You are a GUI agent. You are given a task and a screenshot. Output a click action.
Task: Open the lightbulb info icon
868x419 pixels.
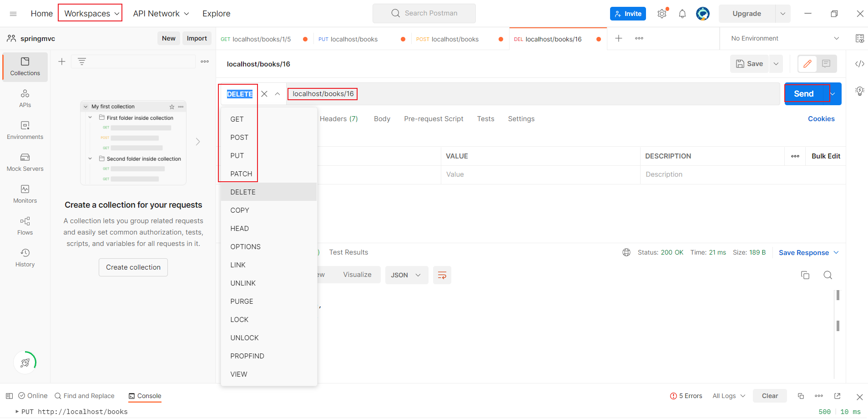[x=860, y=91]
